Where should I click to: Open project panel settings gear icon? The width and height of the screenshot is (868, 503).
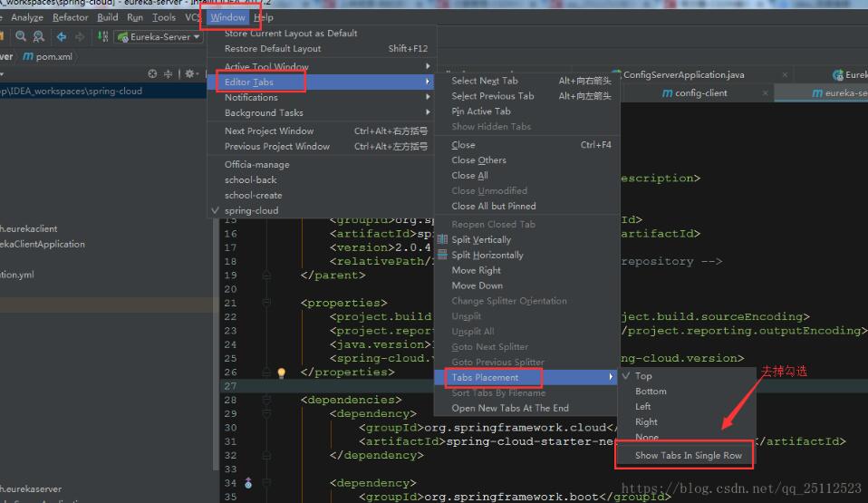pos(190,74)
